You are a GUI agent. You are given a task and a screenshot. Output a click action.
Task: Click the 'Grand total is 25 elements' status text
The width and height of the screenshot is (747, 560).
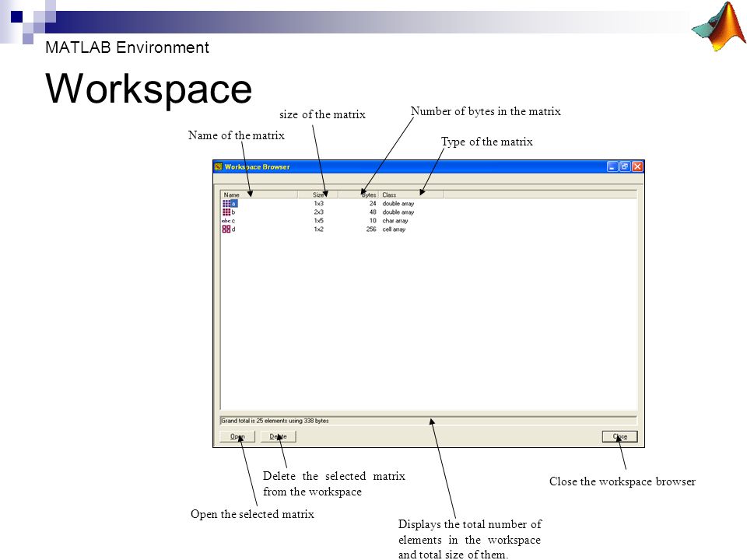pos(275,421)
